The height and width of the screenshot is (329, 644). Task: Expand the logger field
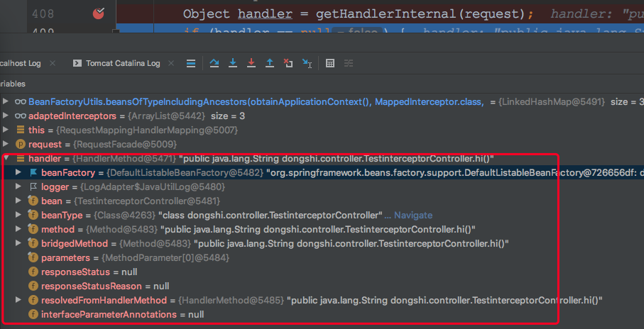[x=18, y=186]
